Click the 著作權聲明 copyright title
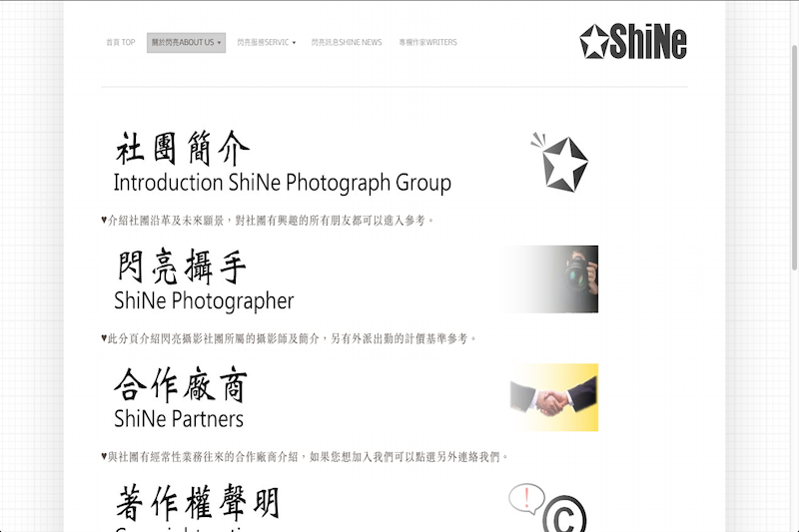The width and height of the screenshot is (799, 532). click(198, 502)
